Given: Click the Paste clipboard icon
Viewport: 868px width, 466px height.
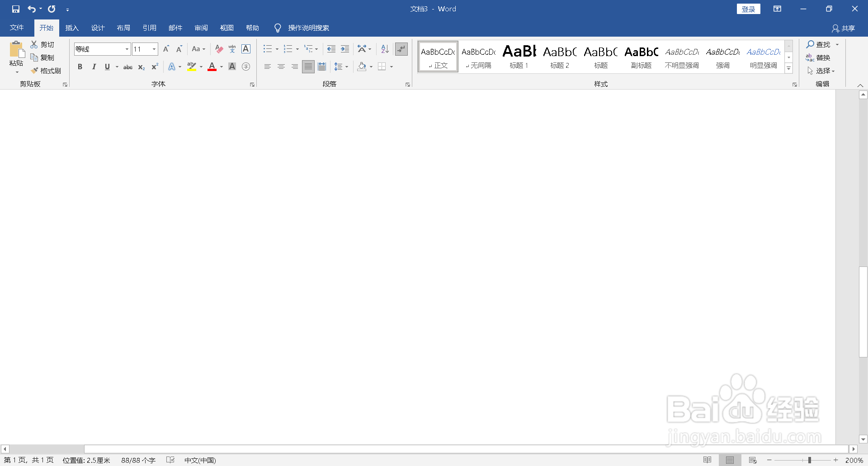Looking at the screenshot, I should click(17, 50).
